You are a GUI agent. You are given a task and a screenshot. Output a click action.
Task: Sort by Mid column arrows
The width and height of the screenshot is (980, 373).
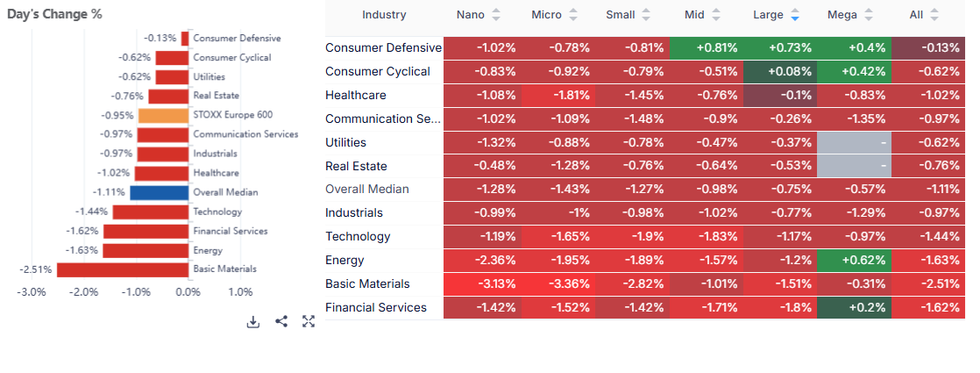(715, 15)
